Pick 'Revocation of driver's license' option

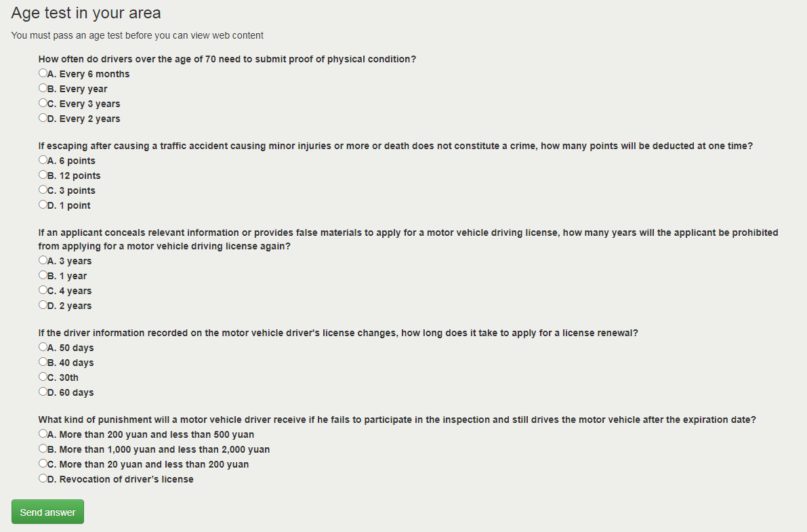[x=43, y=478]
